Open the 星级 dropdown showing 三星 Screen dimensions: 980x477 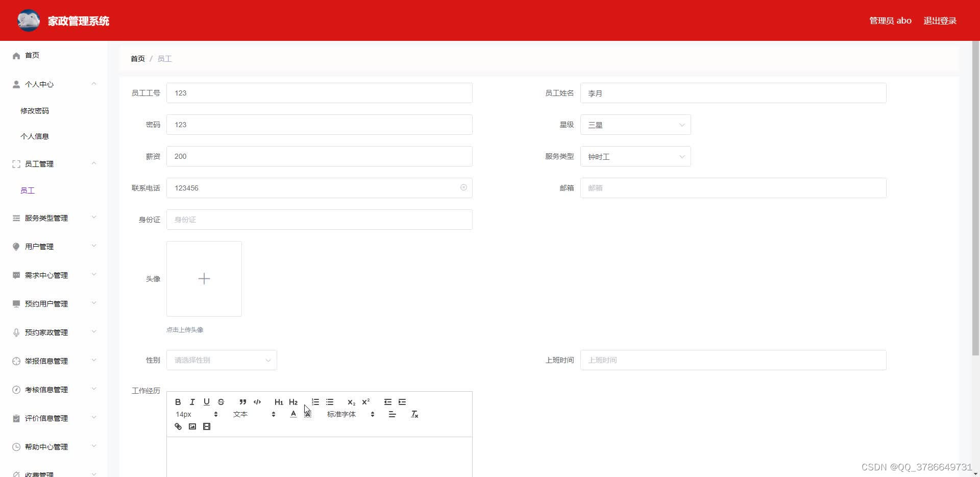point(635,125)
